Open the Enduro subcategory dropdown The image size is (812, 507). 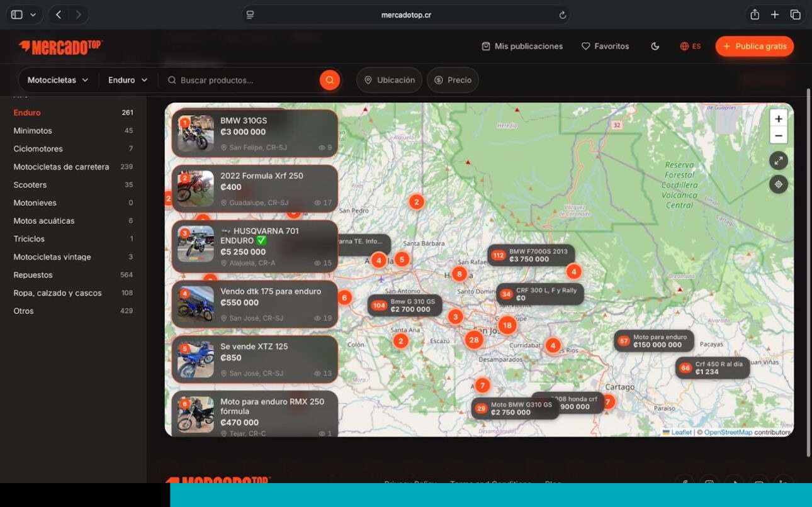click(128, 80)
